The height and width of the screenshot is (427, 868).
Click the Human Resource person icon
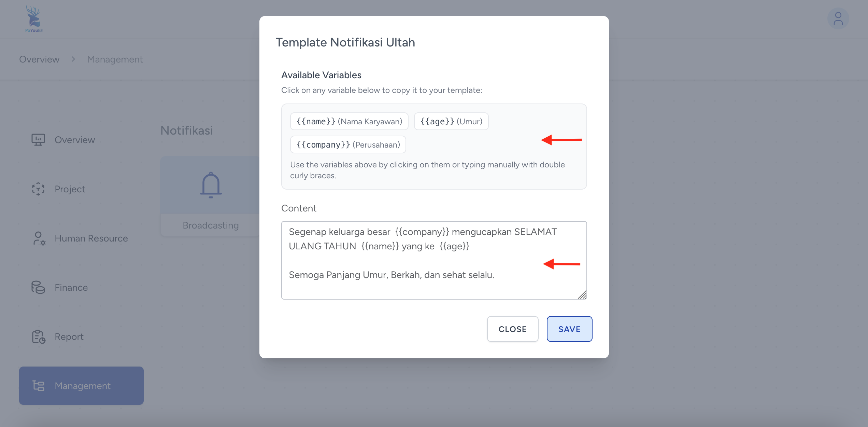[39, 238]
